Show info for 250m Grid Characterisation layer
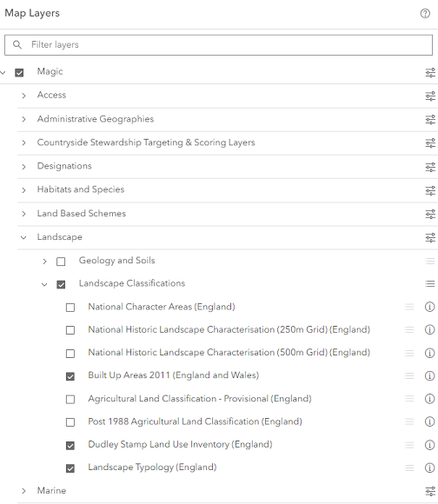This screenshot has width=438, height=504. 429,330
